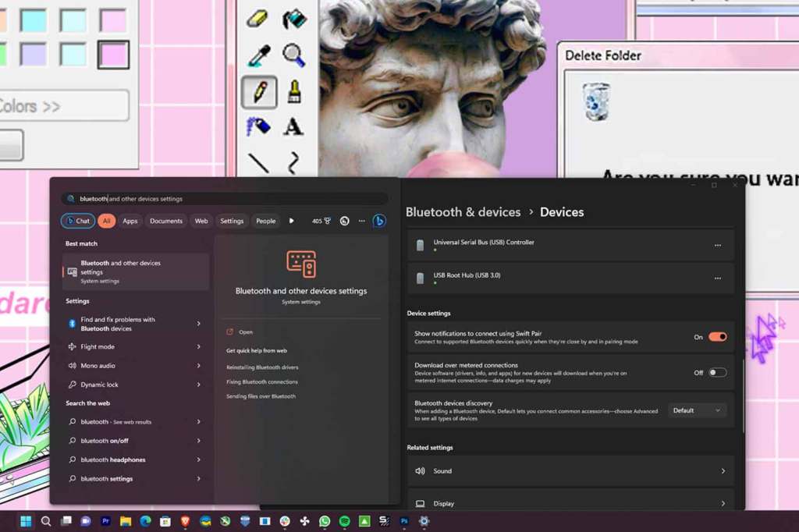This screenshot has height=532, width=799.
Task: Open the taskbar search magnifier icon
Action: [x=46, y=521]
